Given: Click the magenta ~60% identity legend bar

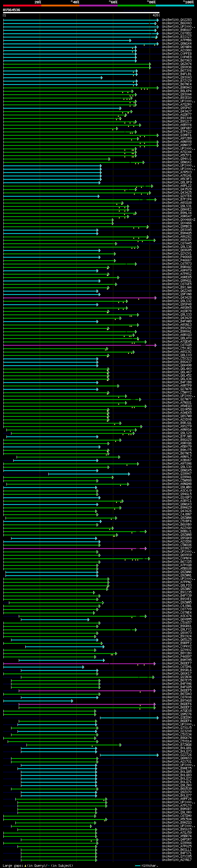Looking at the screenshot, I should [x=99, y=6].
